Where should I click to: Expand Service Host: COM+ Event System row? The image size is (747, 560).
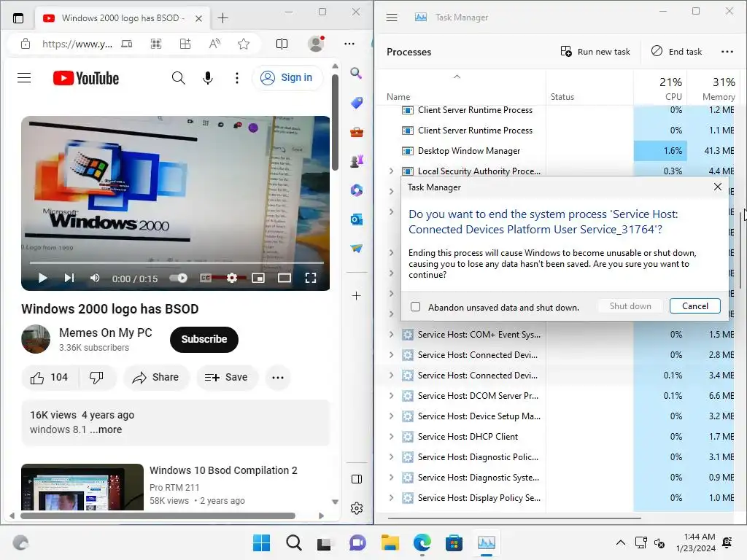(x=391, y=334)
